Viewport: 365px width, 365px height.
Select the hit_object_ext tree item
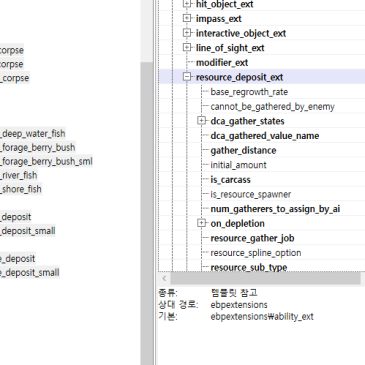tap(224, 4)
